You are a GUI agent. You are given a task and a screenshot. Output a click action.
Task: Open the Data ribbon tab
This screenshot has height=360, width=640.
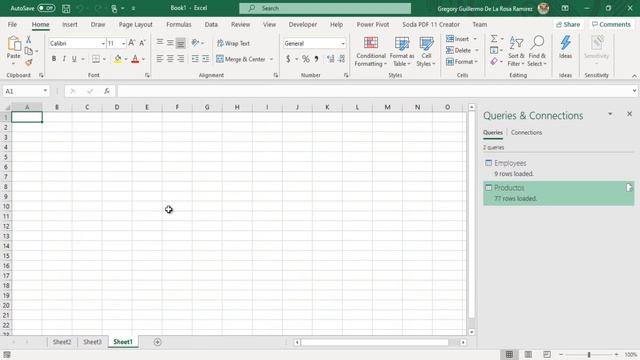coord(211,24)
